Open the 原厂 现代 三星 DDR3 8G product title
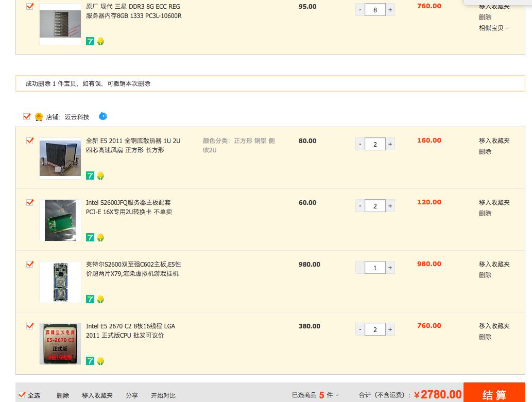This screenshot has height=402, width=532. click(x=134, y=11)
